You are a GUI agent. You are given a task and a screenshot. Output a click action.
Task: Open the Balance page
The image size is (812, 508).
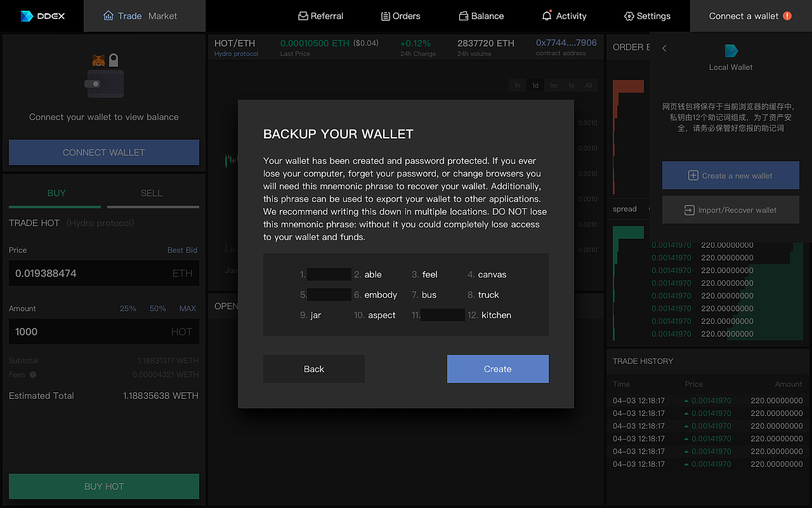tap(481, 16)
